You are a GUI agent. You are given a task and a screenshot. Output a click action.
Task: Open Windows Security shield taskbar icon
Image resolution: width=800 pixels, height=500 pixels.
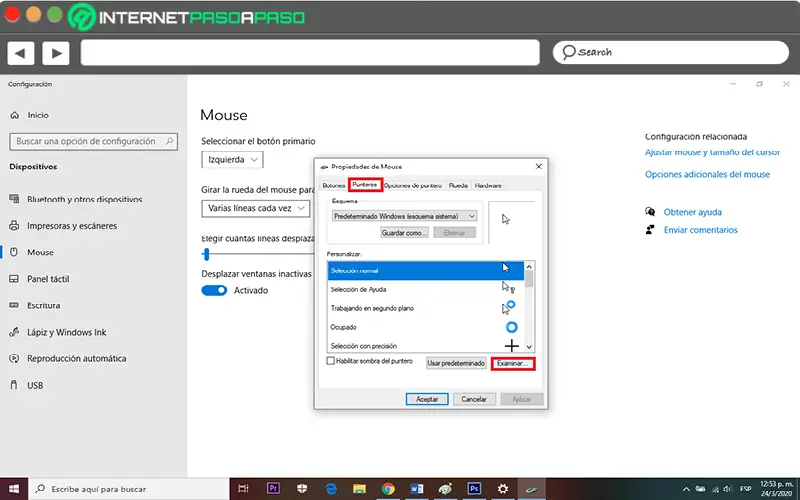pyautogui.click(x=302, y=489)
